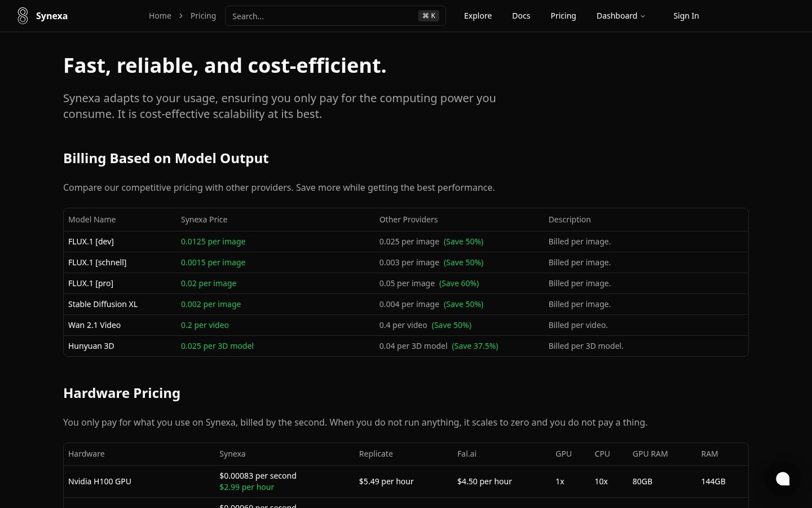Click the Other Providers column header

[408, 220]
